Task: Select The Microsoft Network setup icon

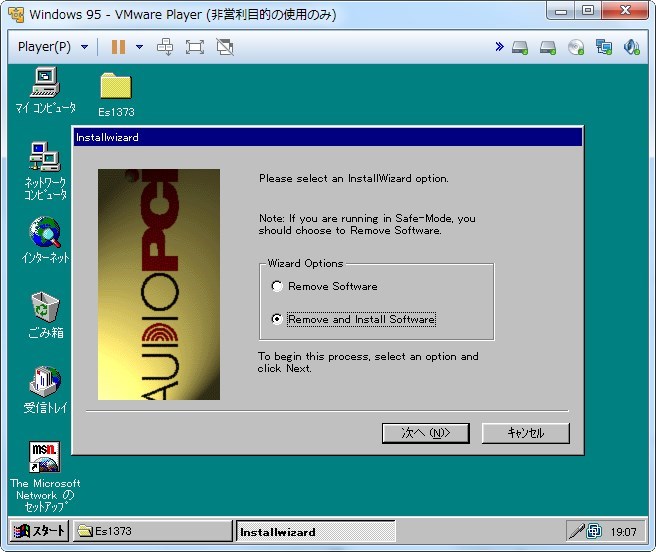Action: coord(45,477)
